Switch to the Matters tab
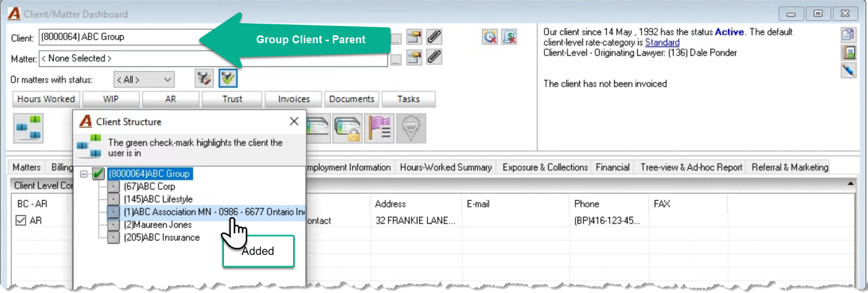 click(x=26, y=167)
